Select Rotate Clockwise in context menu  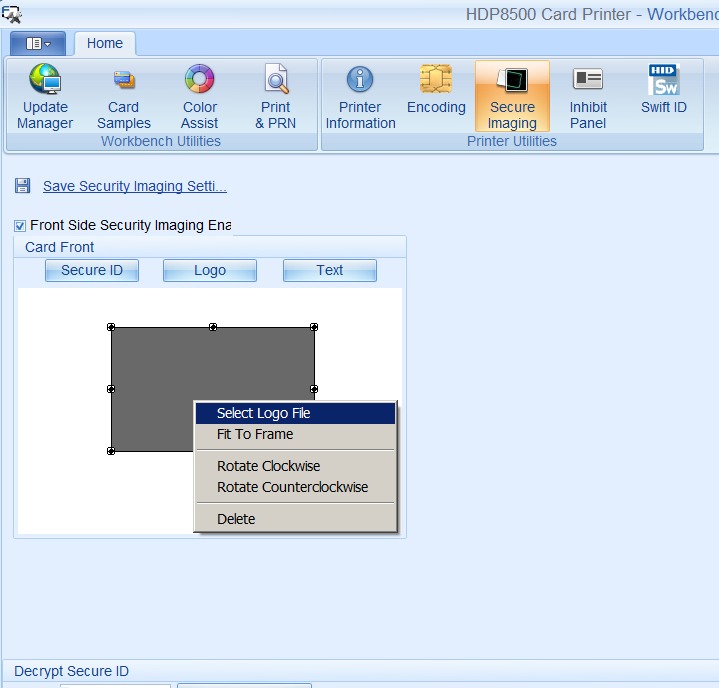[x=268, y=466]
